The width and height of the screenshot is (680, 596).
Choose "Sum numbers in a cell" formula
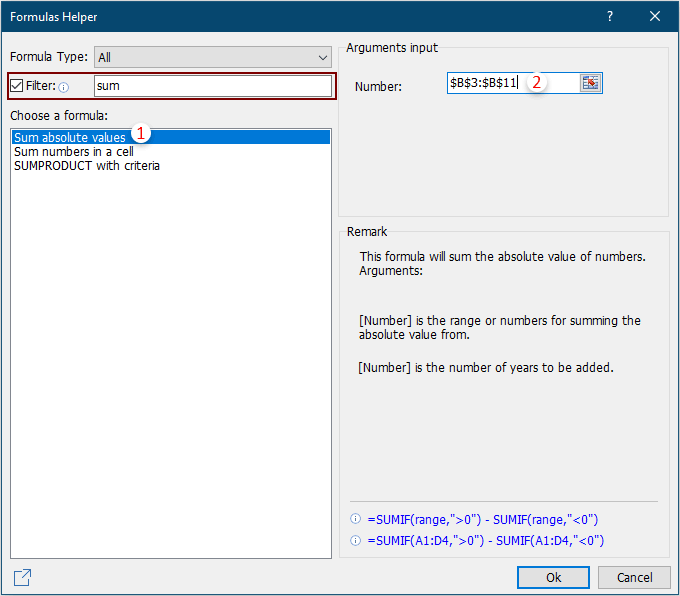(74, 152)
